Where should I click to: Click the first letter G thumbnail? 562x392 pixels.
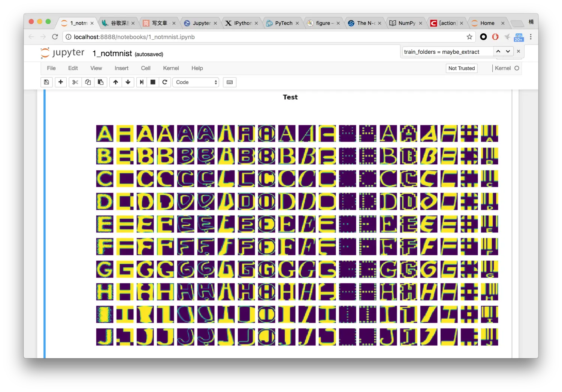click(x=105, y=269)
